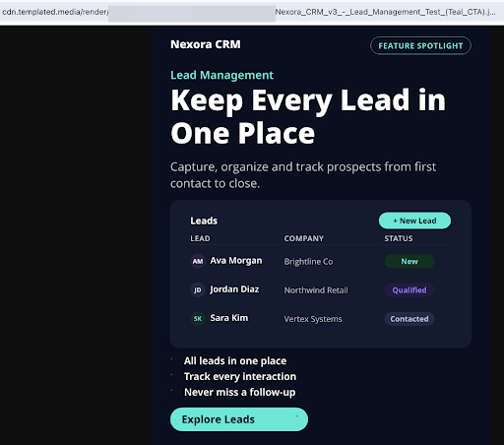Click the Sara Kim lead name

tap(229, 318)
